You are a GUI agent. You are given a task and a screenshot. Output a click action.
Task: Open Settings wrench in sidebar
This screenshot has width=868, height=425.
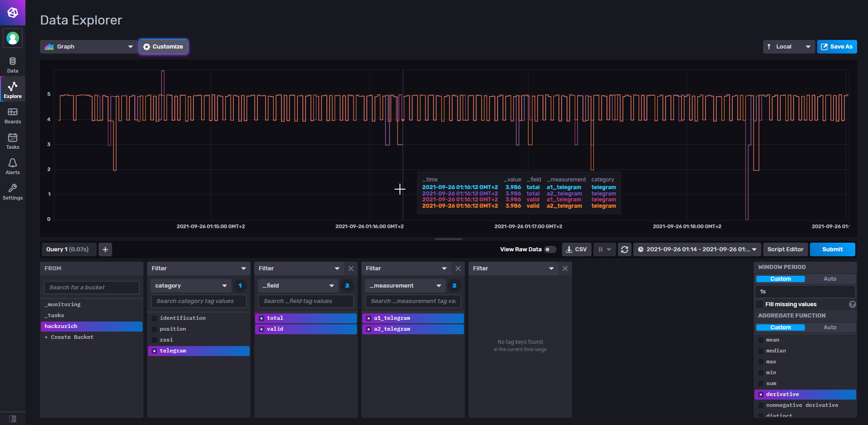click(x=13, y=192)
